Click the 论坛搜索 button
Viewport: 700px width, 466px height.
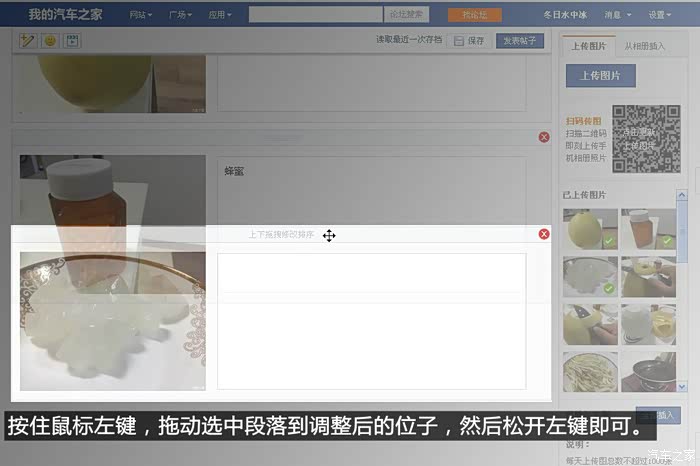click(x=406, y=15)
